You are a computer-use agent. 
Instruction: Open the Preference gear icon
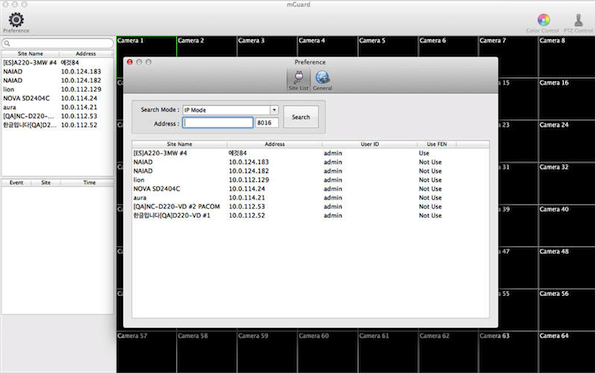tap(16, 20)
